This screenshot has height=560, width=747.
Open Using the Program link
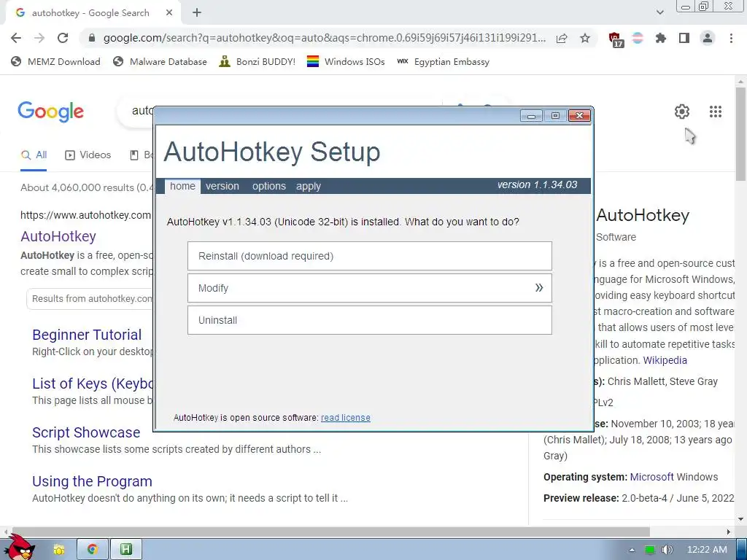[x=92, y=481]
